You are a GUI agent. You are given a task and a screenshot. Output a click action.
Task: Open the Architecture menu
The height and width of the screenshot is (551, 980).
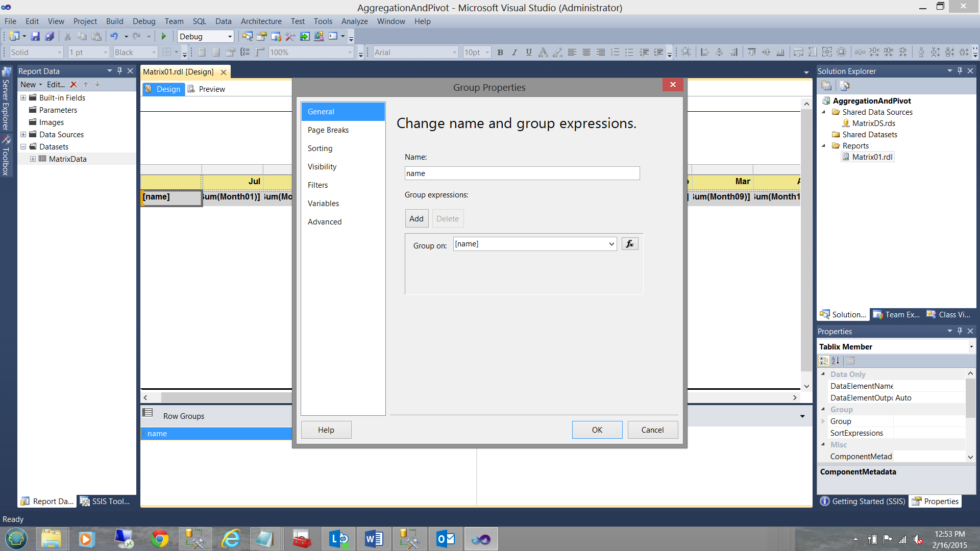[261, 21]
